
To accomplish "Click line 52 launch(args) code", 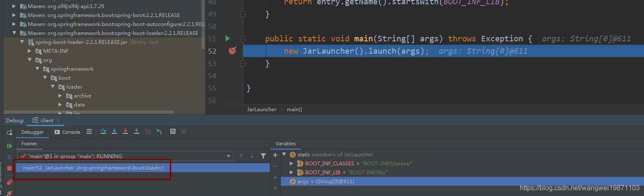I will pyautogui.click(x=356, y=51).
